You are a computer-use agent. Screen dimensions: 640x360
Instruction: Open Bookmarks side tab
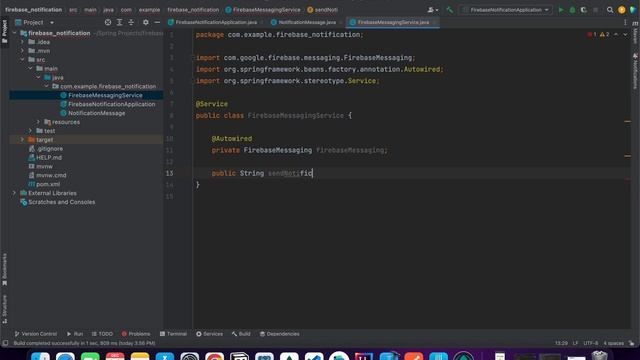point(4,269)
